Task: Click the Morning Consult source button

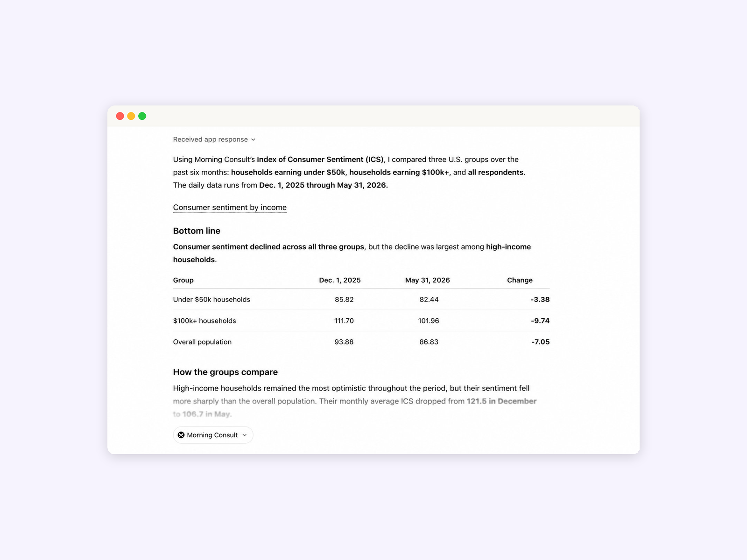Action: tap(213, 435)
